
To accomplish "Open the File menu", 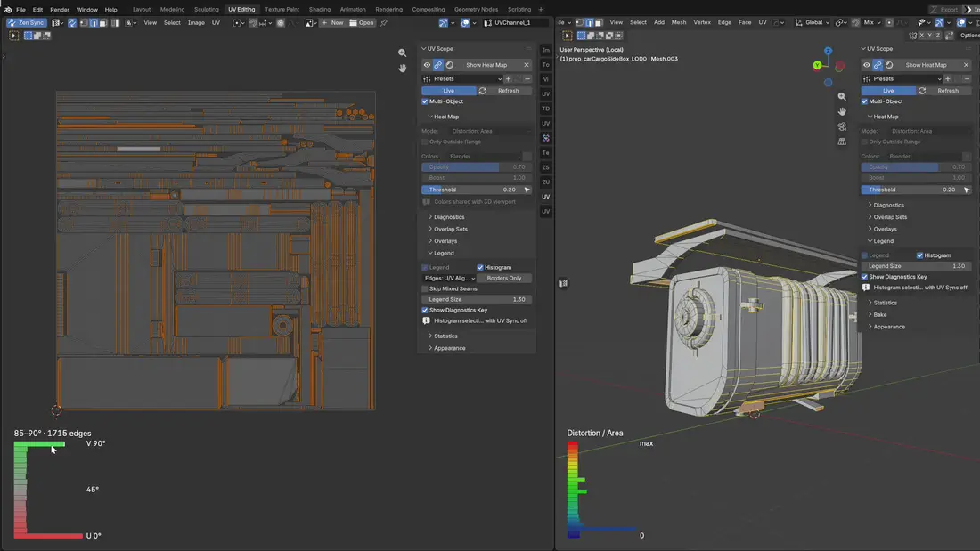I will (x=20, y=10).
